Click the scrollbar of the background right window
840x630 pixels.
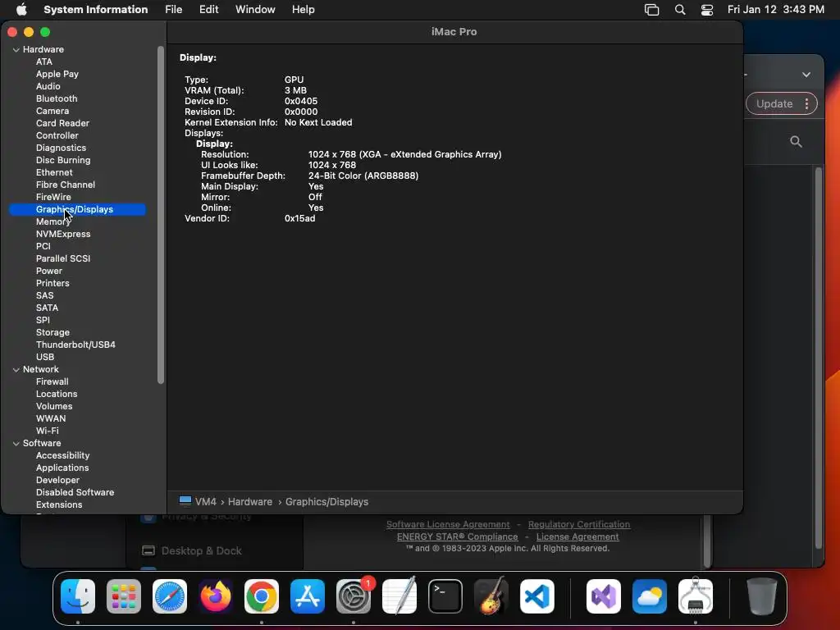coord(818,358)
